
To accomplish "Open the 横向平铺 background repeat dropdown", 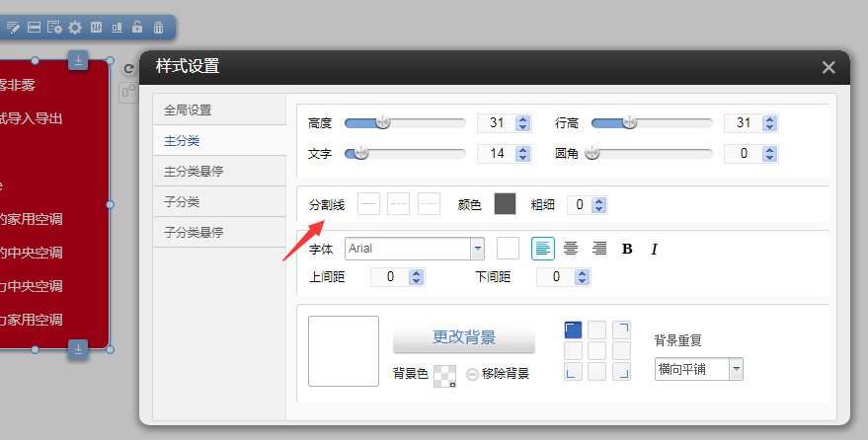I will [736, 369].
